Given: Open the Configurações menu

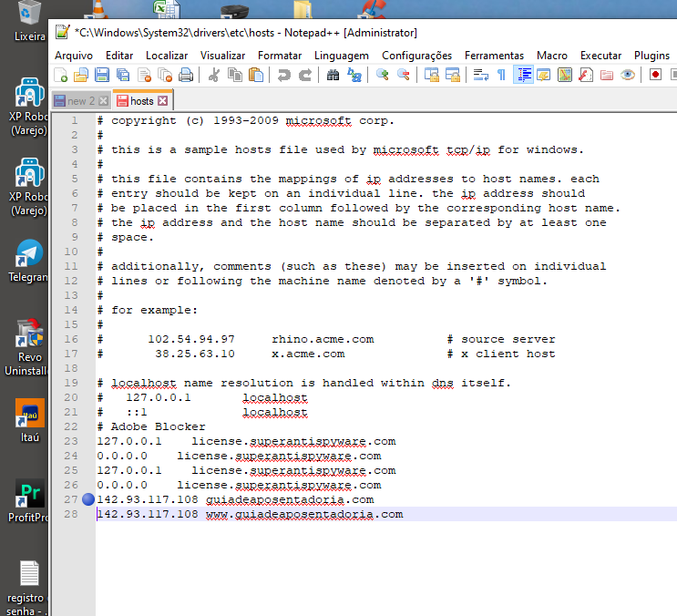Looking at the screenshot, I should [x=416, y=56].
